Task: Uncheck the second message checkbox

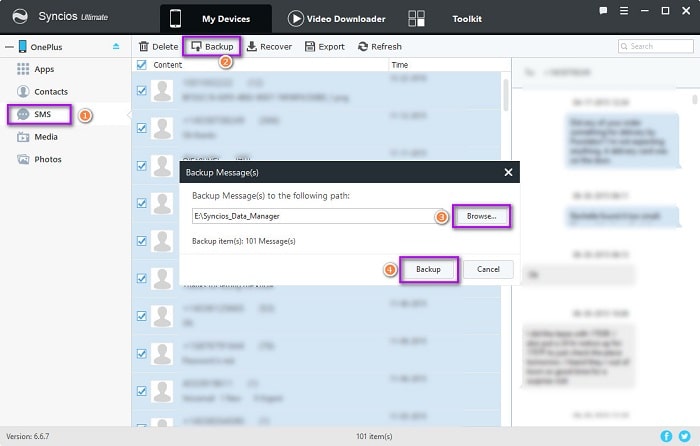Action: click(x=142, y=128)
